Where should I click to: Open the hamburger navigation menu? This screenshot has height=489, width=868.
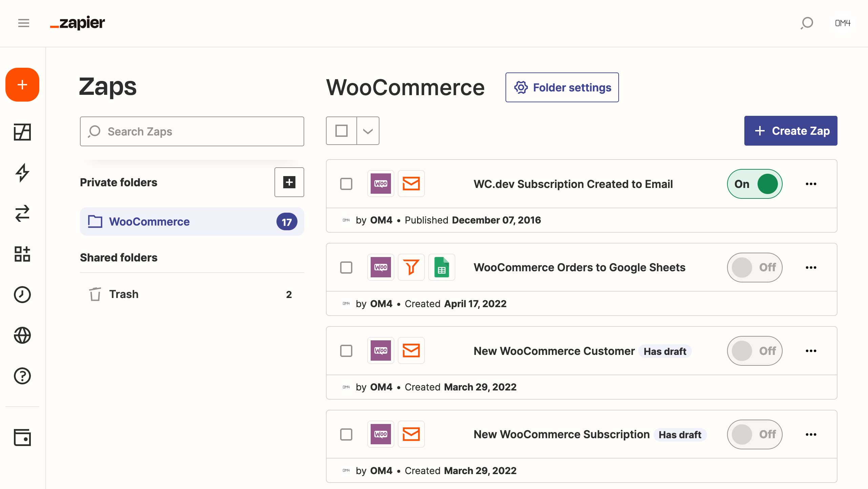(23, 23)
